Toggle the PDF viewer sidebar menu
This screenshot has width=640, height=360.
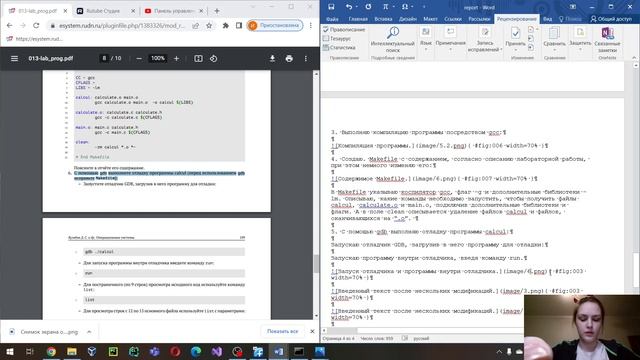coord(14,58)
